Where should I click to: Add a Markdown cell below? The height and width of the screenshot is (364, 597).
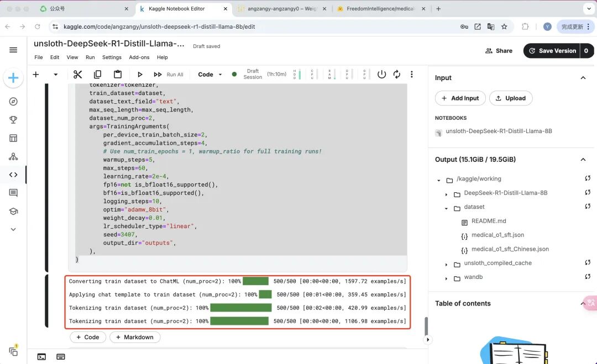(135, 337)
